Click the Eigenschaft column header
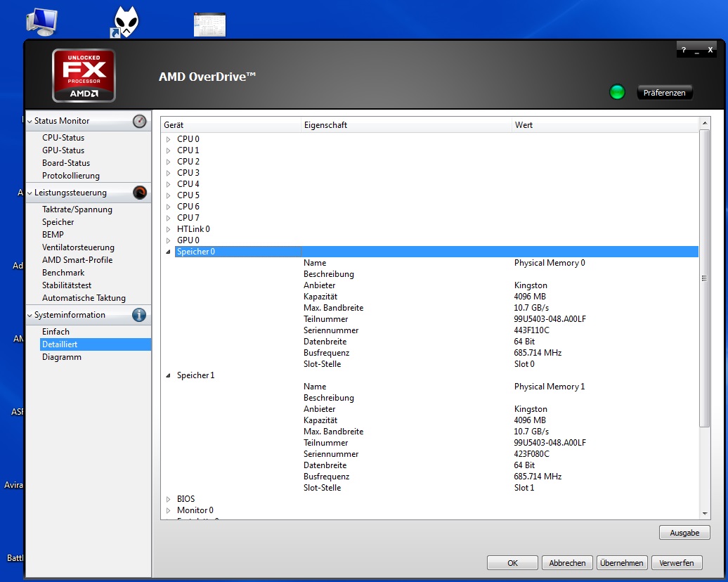This screenshot has height=582, width=728. coord(406,125)
